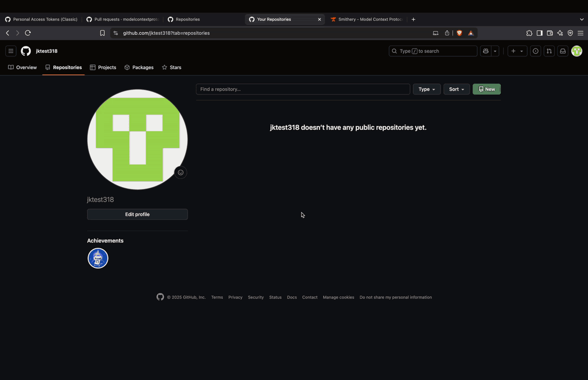Open the notifications inbox icon
This screenshot has width=588, height=380.
pos(563,51)
